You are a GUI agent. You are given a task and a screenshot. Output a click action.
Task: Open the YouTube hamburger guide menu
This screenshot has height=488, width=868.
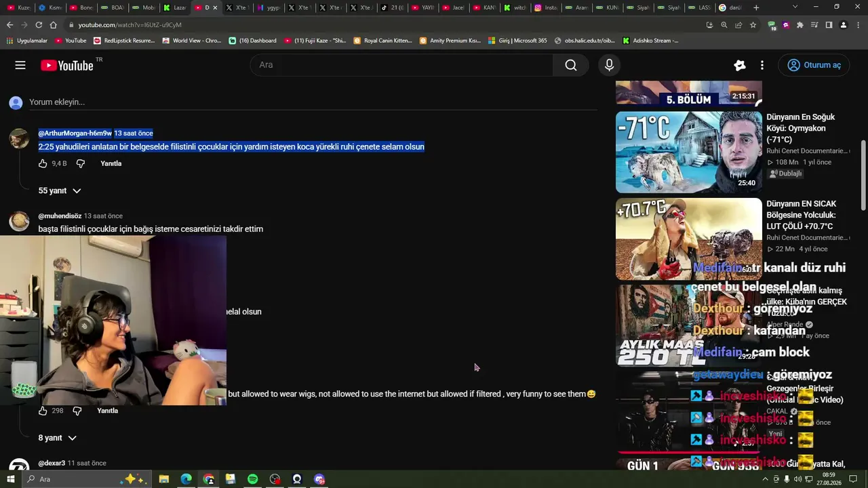pyautogui.click(x=20, y=65)
